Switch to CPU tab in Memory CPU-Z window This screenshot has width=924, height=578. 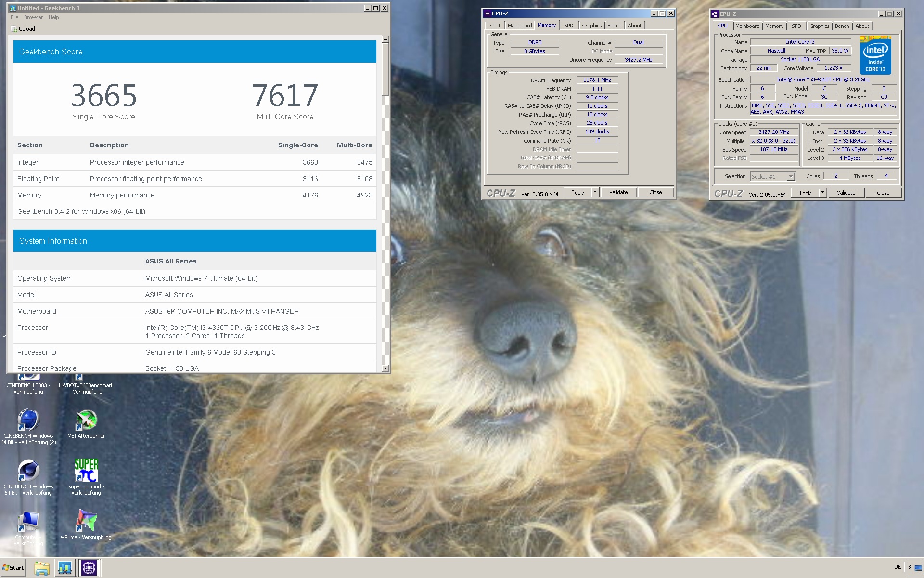pos(495,26)
